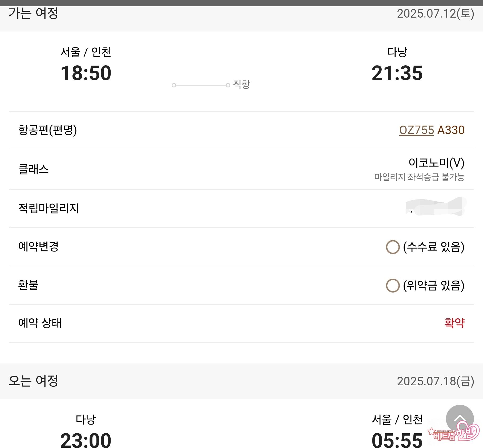Select the 오는 여정 section header
This screenshot has width=483, height=448.
[x=33, y=381]
